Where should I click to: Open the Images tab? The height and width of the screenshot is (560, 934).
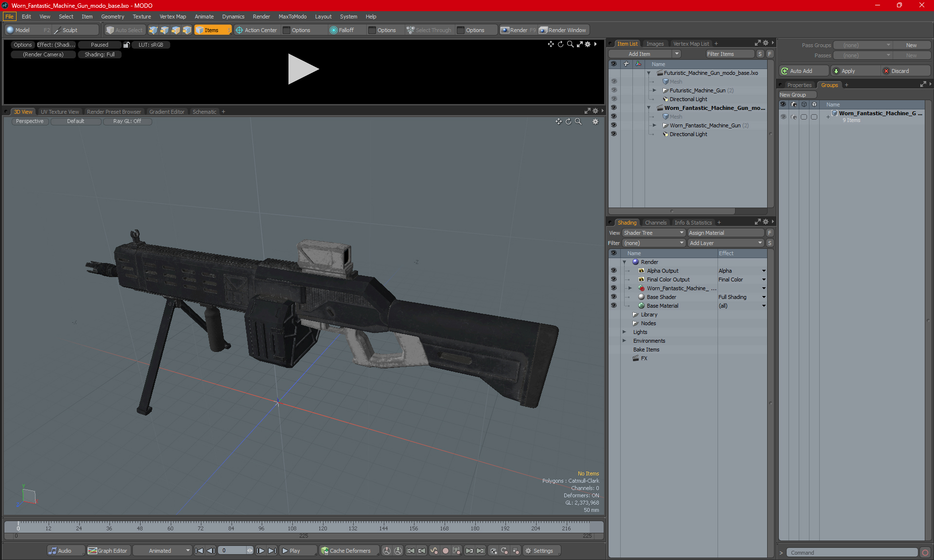pyautogui.click(x=655, y=44)
